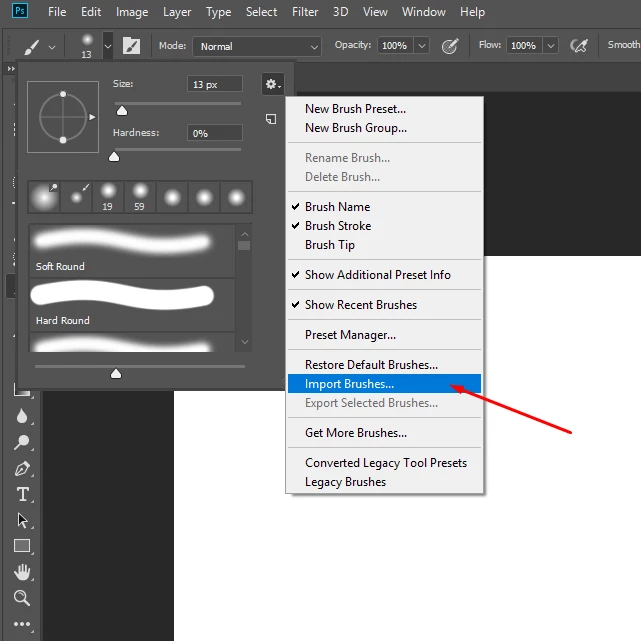Click the gear settings icon in brush picker
This screenshot has height=641, width=641.
click(273, 84)
